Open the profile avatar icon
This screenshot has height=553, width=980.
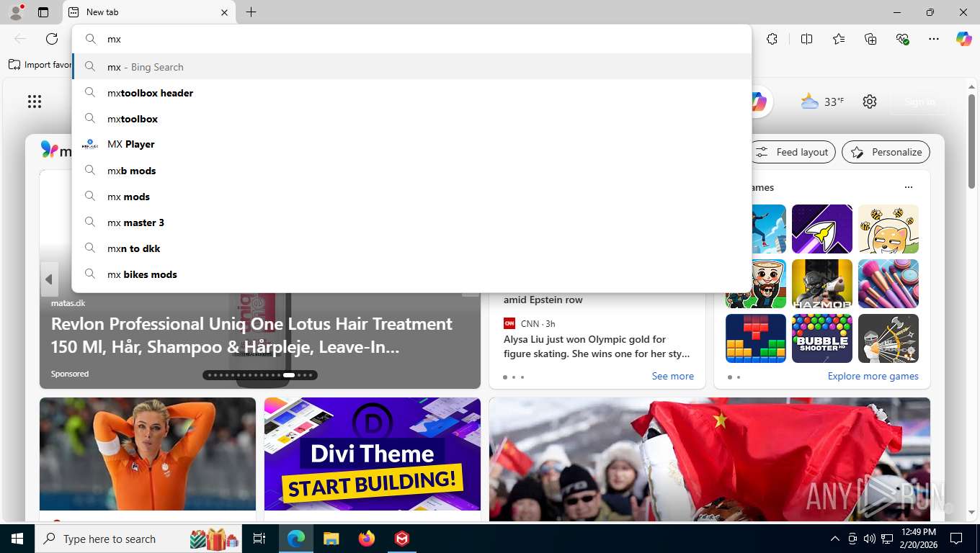coord(15,12)
